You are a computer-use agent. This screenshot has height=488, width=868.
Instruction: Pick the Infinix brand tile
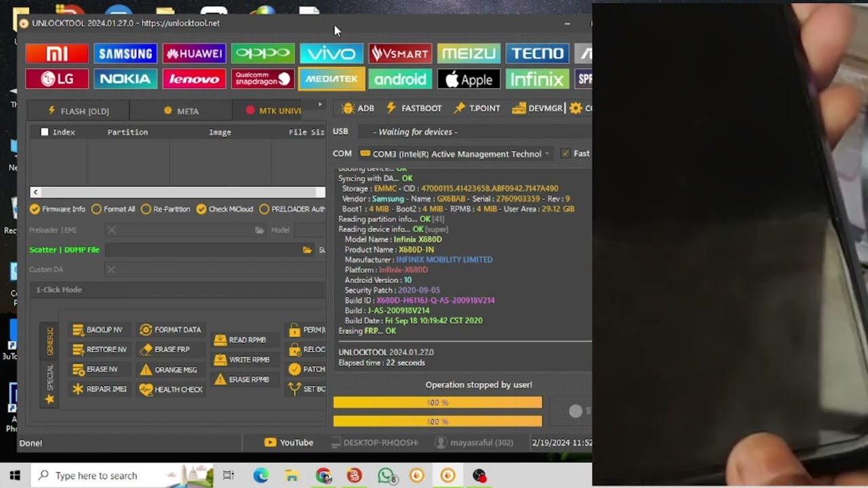(538, 79)
